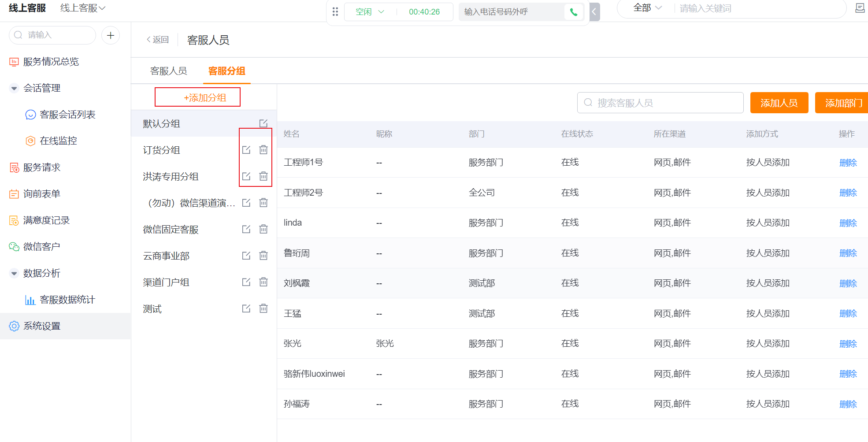The width and height of the screenshot is (868, 442).
Task: Select the 客服分组 tab
Action: tap(226, 71)
